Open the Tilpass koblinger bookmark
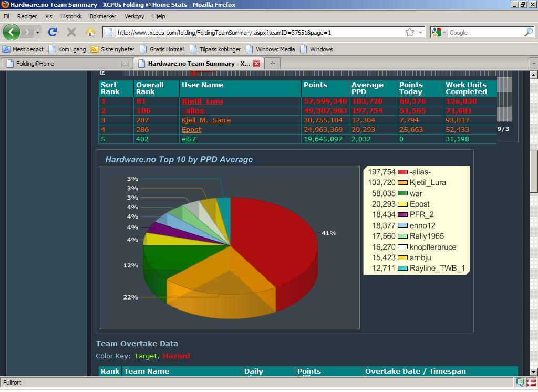The image size is (538, 392). click(215, 49)
